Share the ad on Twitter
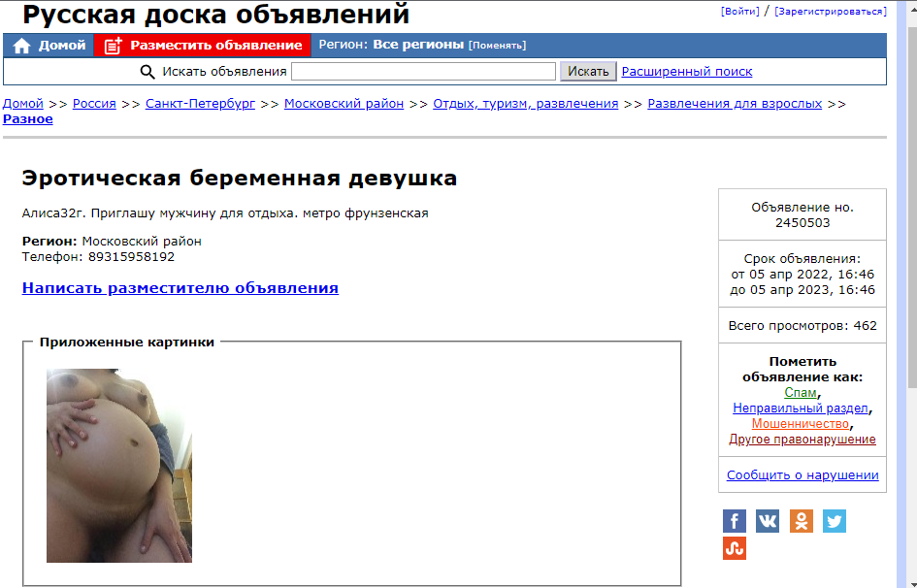This screenshot has height=588, width=917. (835, 521)
